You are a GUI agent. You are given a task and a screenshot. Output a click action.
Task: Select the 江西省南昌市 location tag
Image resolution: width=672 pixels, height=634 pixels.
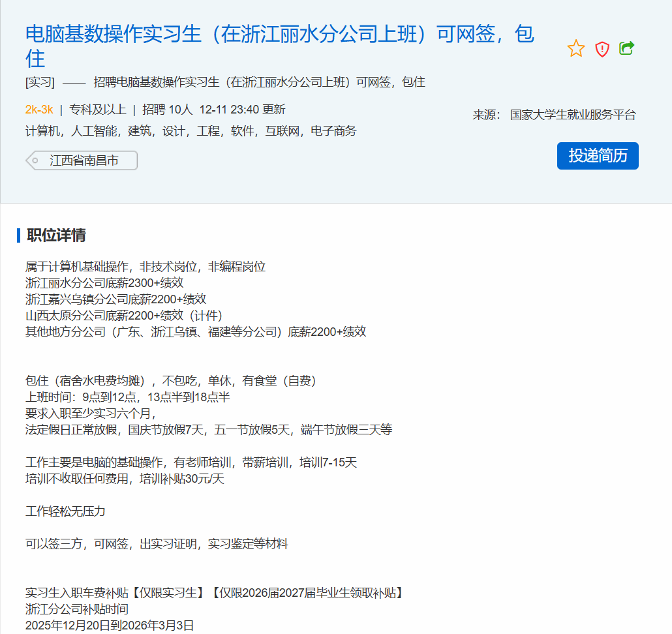(84, 160)
